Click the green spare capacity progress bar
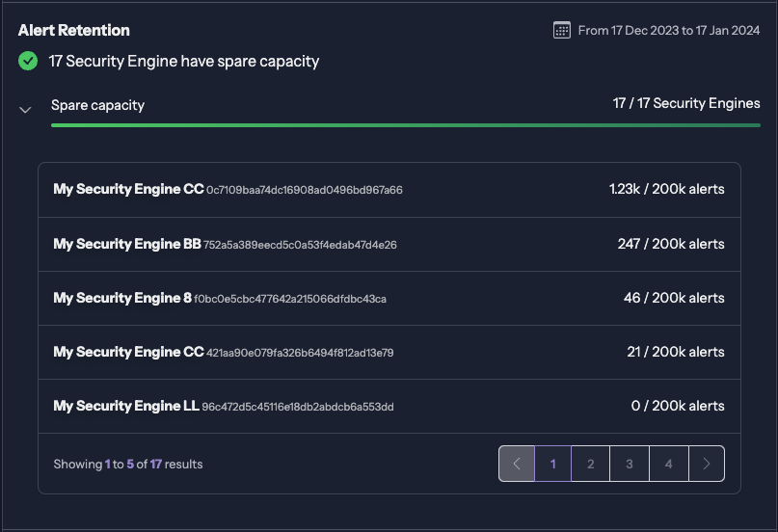The height and width of the screenshot is (532, 778). pos(405,125)
